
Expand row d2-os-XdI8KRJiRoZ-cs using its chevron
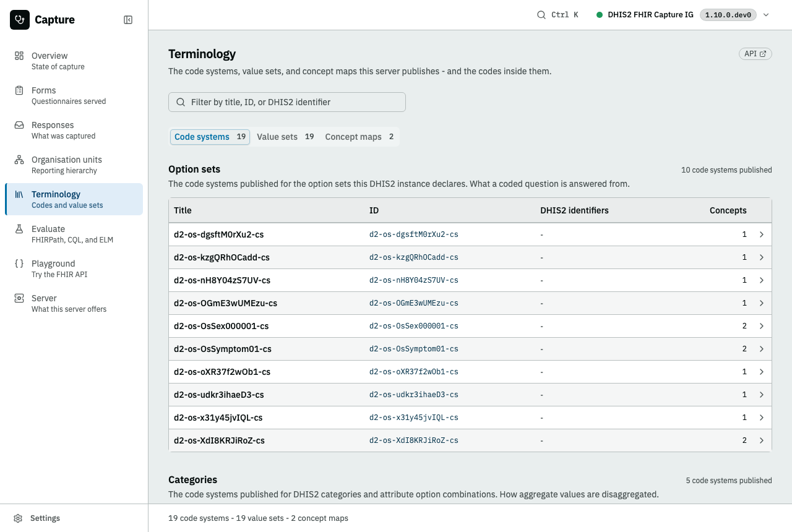point(762,440)
